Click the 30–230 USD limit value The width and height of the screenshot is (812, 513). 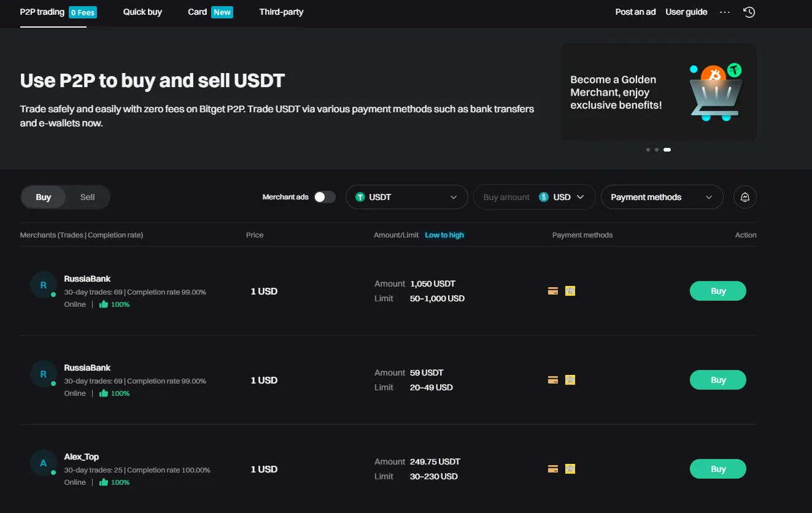434,476
